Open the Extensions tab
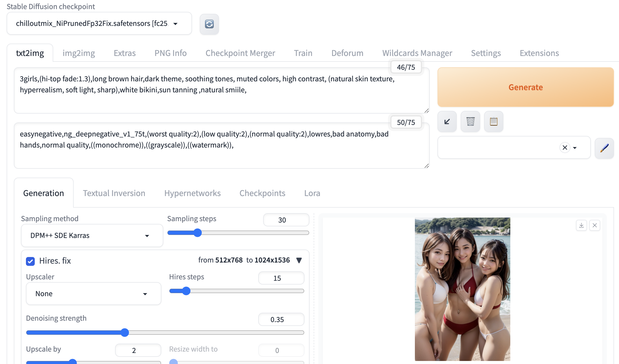This screenshot has height=364, width=619. [539, 53]
